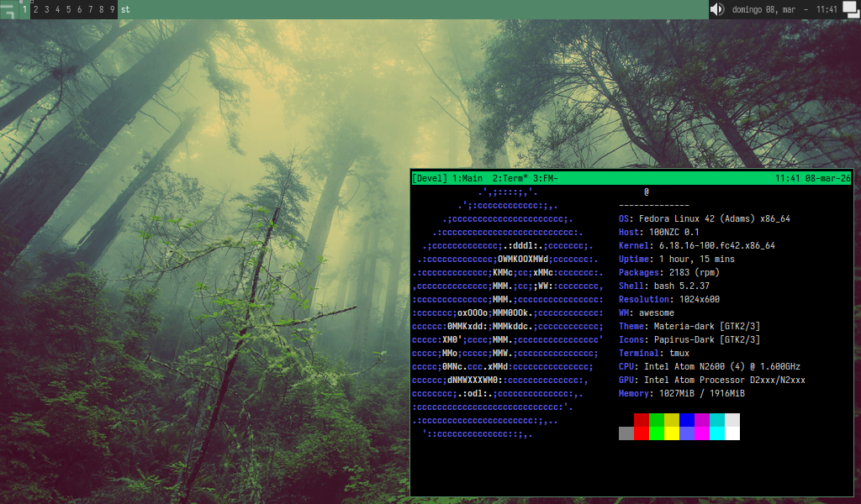
Task: Click the 'Theme: Materia-dark [GTK2/3]' line
Action: pyautogui.click(x=689, y=326)
